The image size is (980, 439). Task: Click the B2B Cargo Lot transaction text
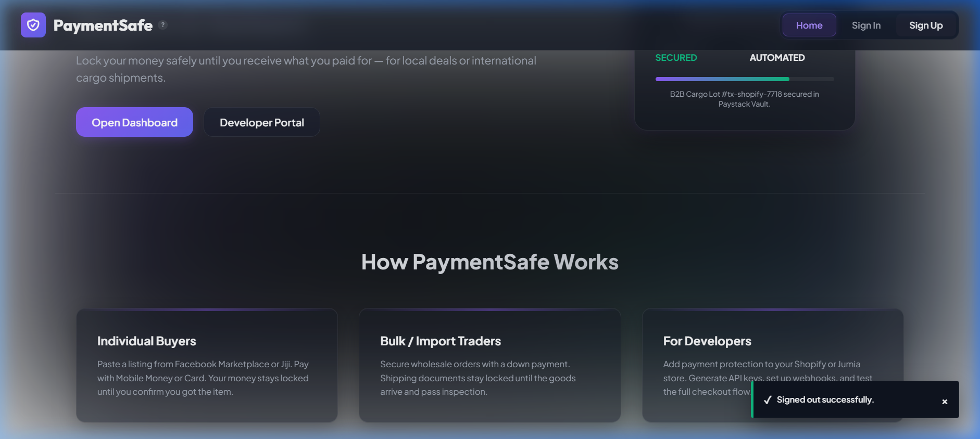coord(745,99)
